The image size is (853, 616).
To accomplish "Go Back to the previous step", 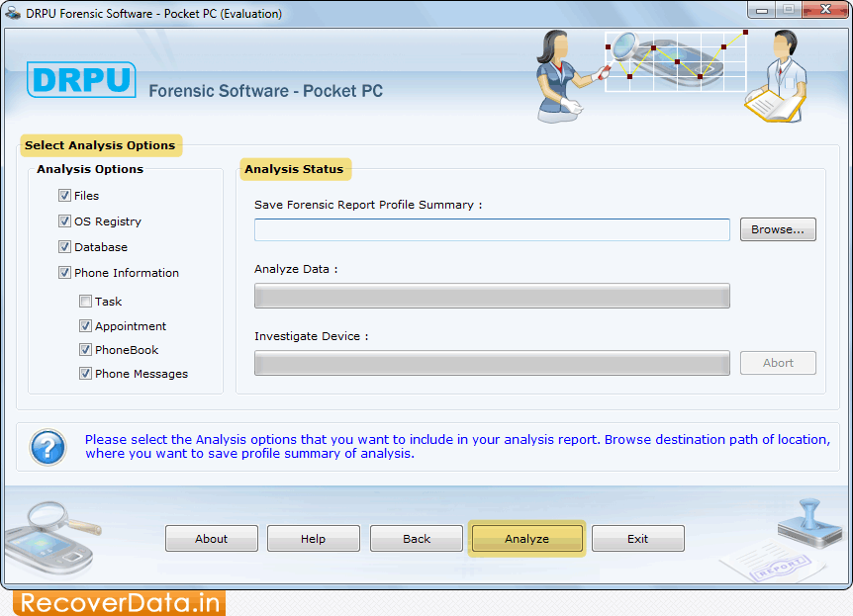I will pyautogui.click(x=417, y=538).
